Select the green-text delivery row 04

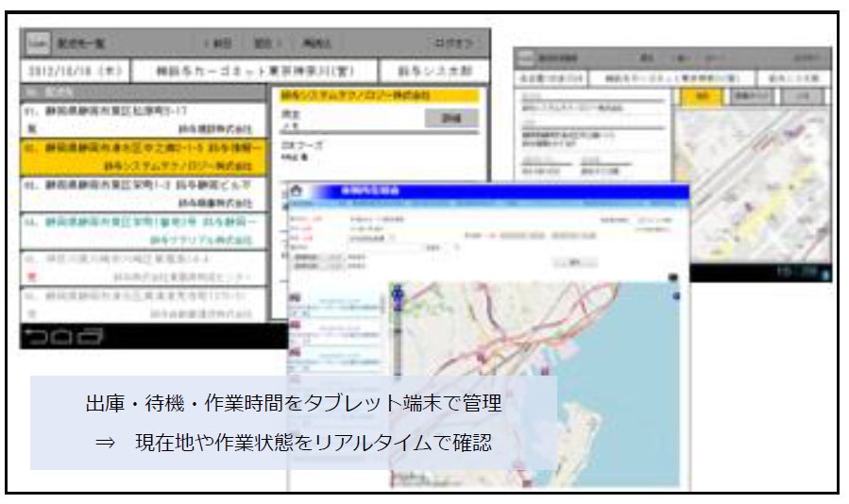144,231
